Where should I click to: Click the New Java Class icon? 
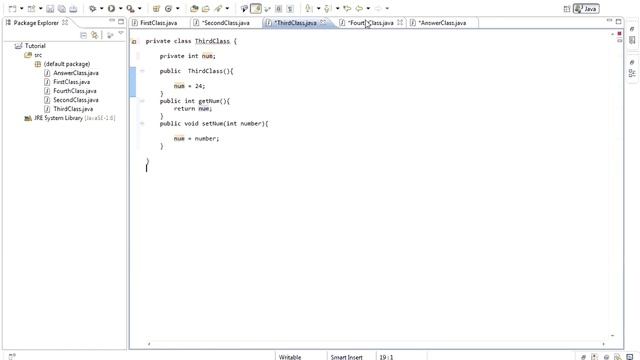168,9
